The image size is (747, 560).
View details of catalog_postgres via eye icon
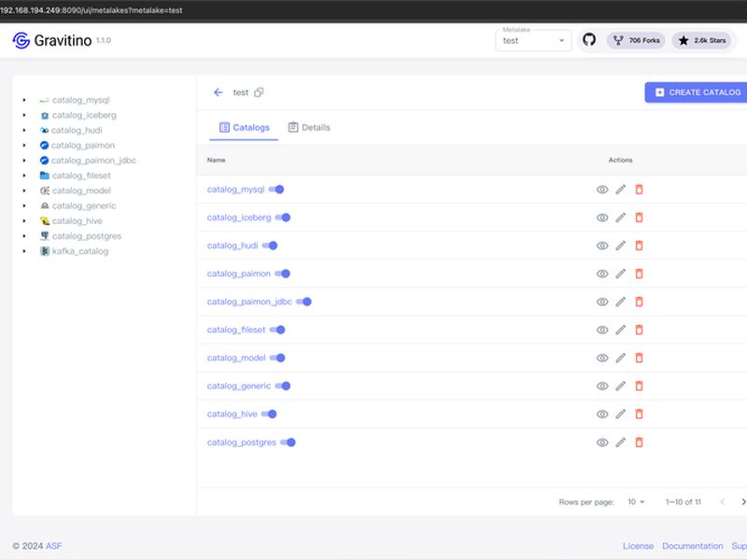point(602,442)
